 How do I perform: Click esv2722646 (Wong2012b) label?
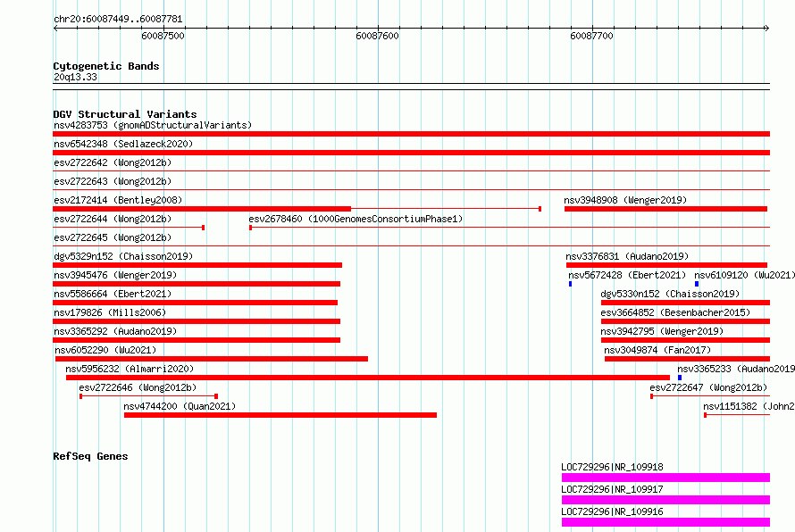[138, 387]
